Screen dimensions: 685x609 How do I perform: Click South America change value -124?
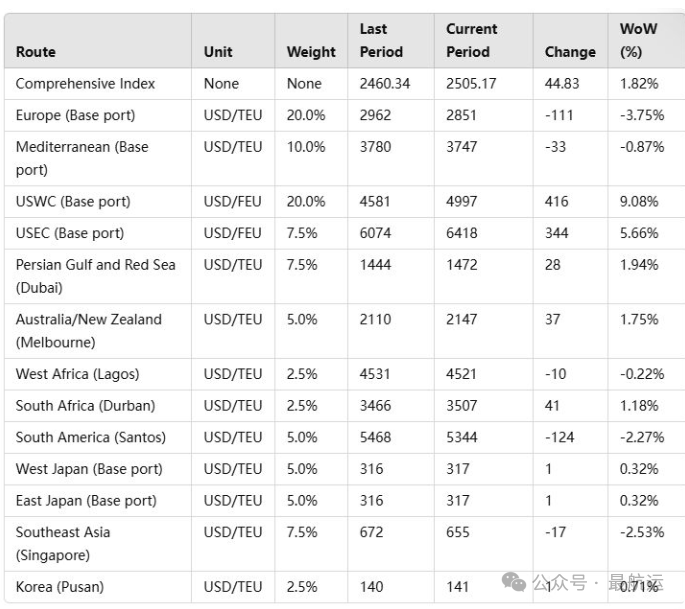pos(559,437)
